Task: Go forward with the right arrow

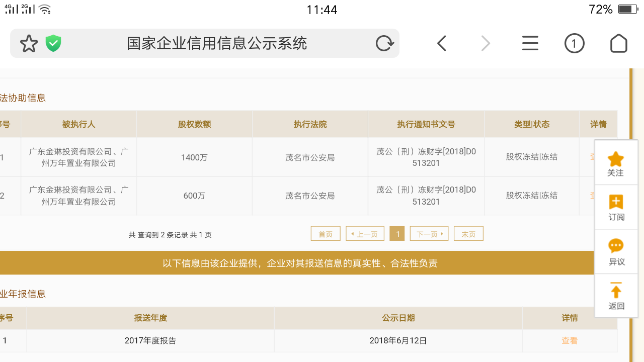Action: [486, 44]
